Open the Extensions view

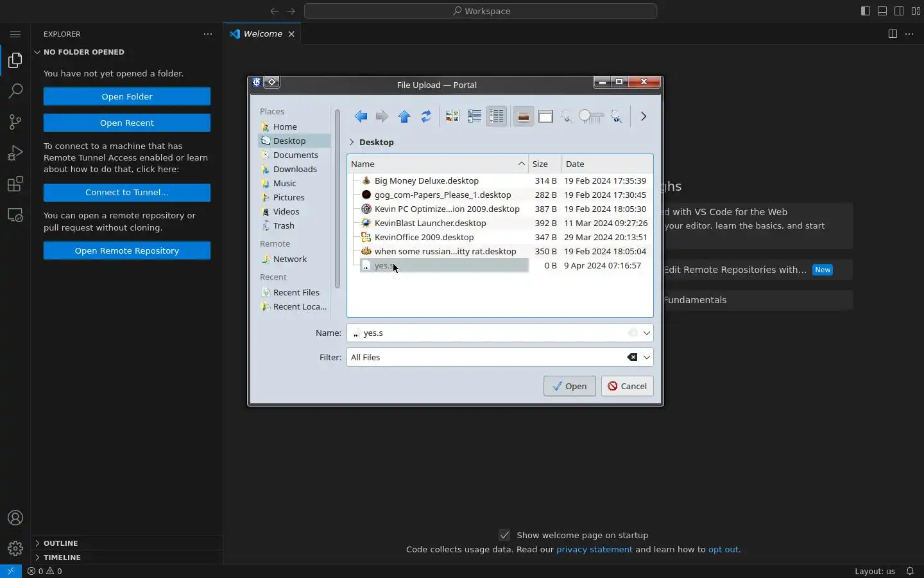pos(15,184)
